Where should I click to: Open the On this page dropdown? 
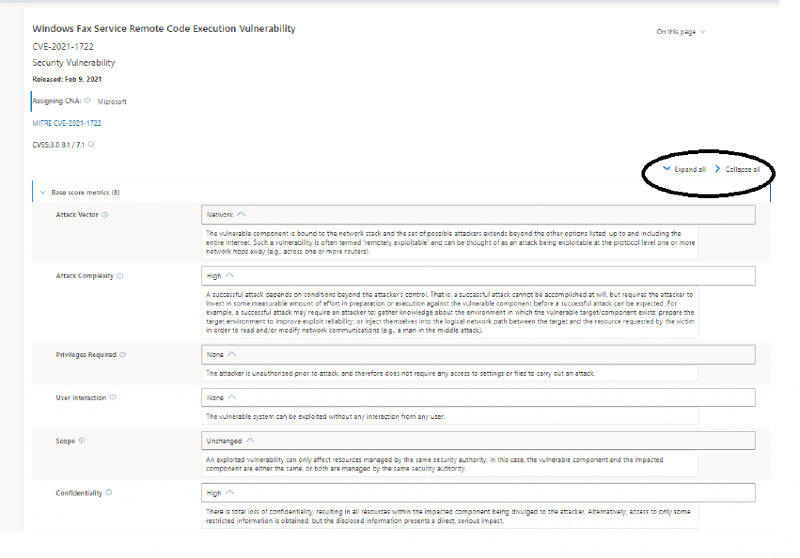click(x=680, y=32)
